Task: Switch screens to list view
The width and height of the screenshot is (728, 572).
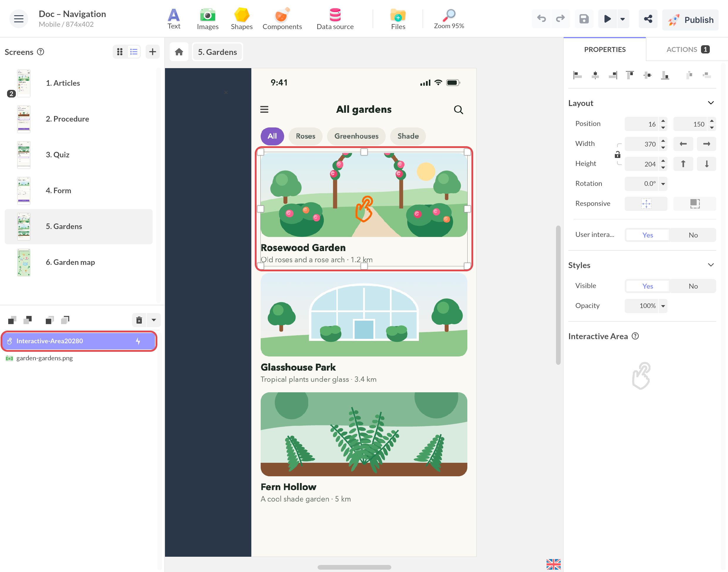Action: (x=134, y=52)
